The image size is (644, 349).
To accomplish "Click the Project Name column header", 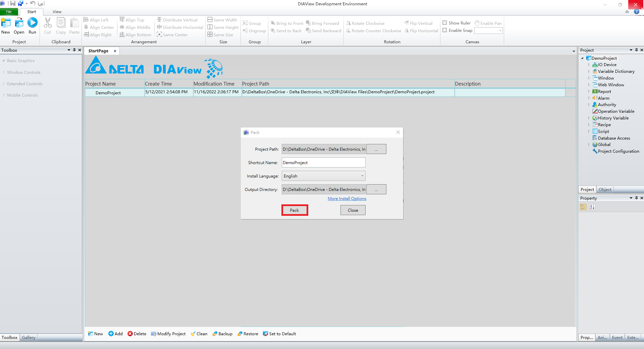I will click(x=114, y=84).
